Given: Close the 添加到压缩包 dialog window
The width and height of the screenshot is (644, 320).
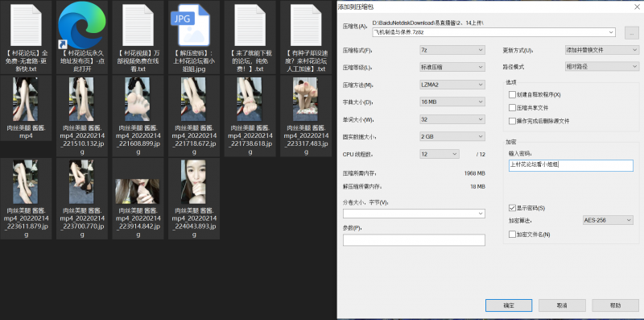Looking at the screenshot, I should pyautogui.click(x=637, y=6).
